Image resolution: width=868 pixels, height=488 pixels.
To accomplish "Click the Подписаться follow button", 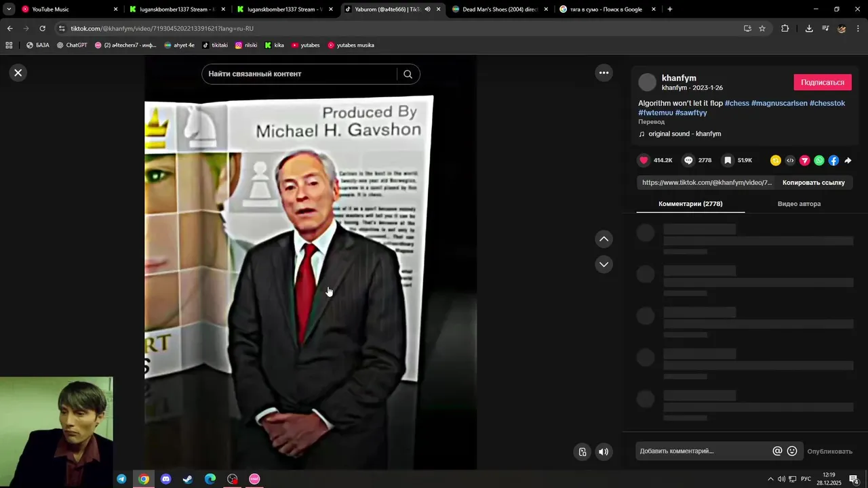I will click(823, 82).
